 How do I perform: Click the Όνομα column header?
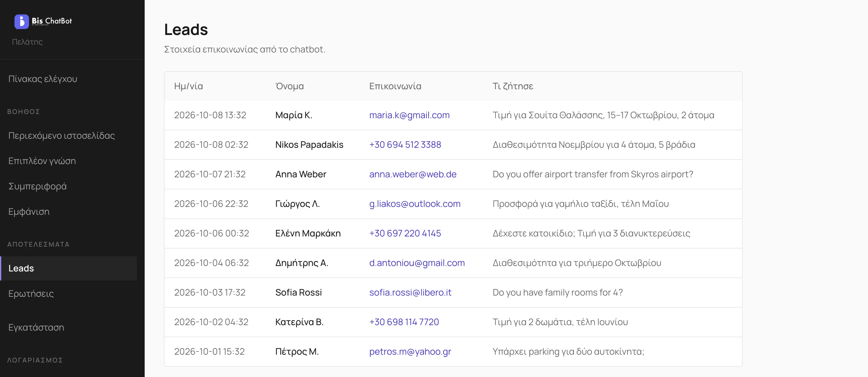tap(289, 86)
